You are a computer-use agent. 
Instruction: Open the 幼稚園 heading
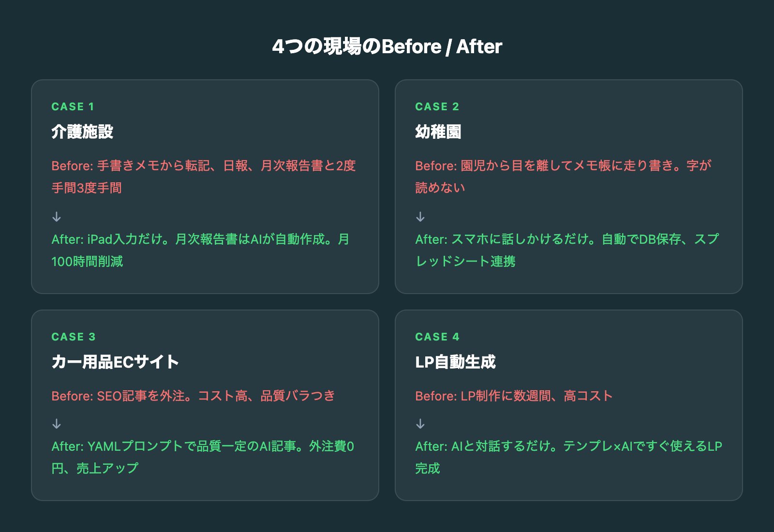pyautogui.click(x=438, y=132)
